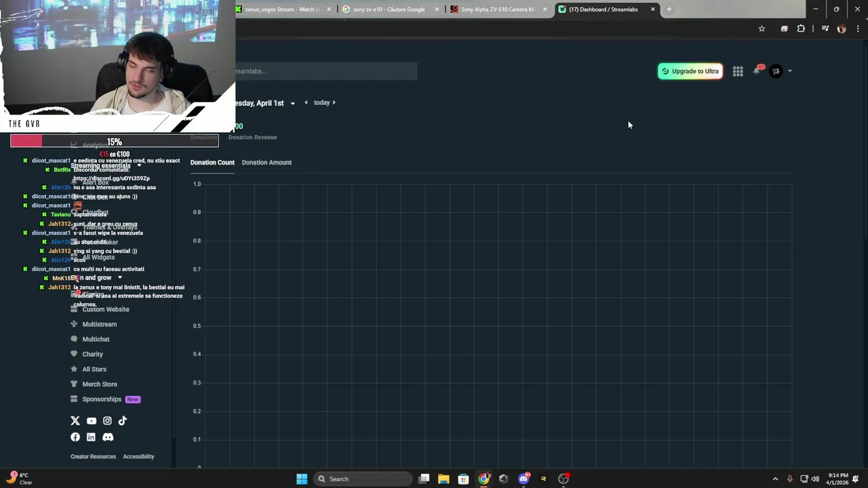Open the account menu dropdown arrow

(x=790, y=71)
